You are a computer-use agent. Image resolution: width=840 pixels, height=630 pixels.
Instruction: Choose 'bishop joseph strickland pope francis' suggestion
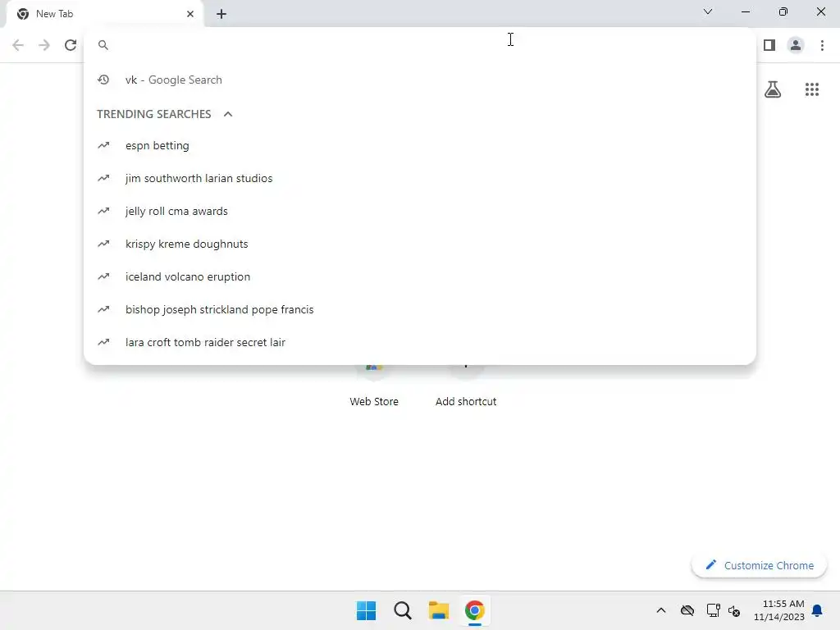(419, 309)
